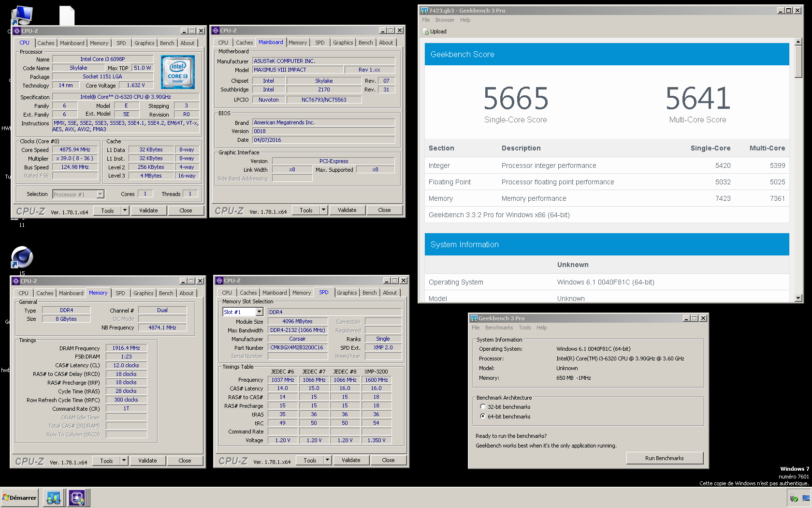Click scroll down arrow in Geekbench results
This screenshot has height=508, width=812.
click(798, 298)
